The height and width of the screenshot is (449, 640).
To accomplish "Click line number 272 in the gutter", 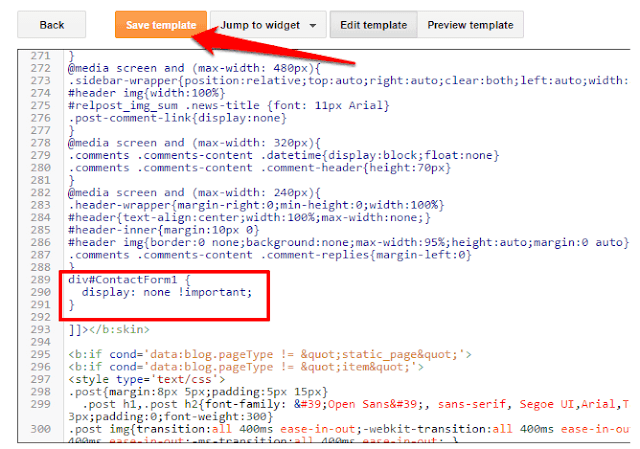I will click(x=40, y=68).
